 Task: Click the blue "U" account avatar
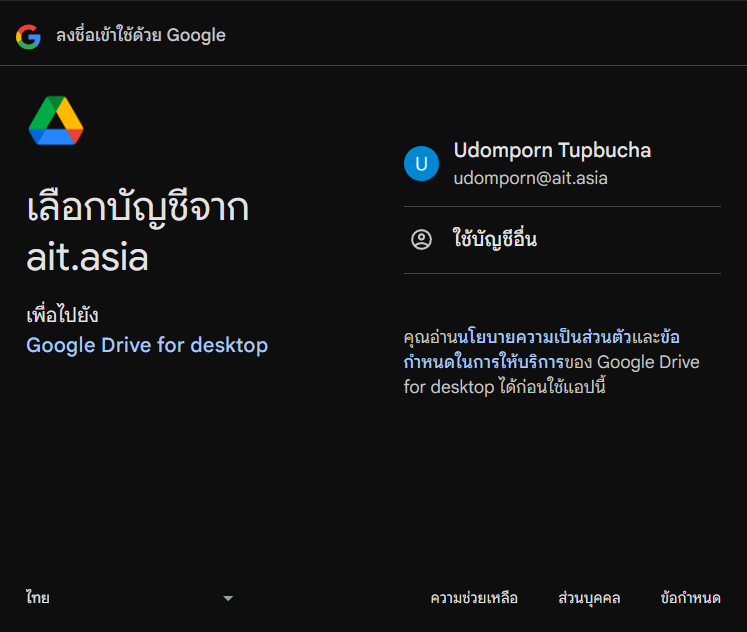421,164
